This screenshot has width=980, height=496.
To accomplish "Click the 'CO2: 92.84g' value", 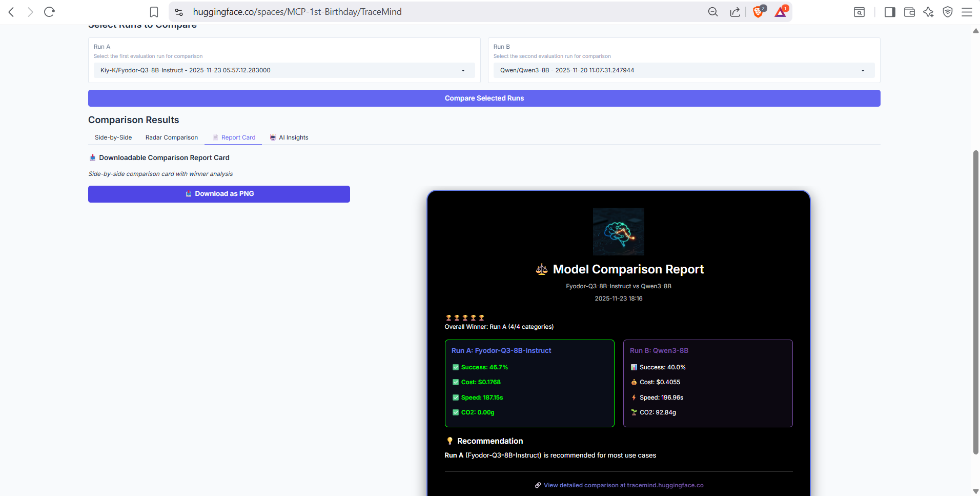I will [658, 412].
